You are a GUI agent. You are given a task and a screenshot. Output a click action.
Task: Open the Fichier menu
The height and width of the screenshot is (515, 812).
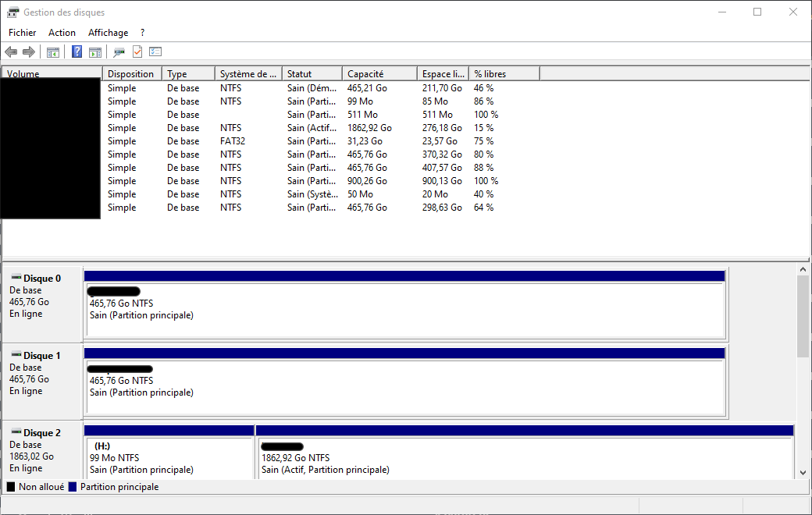[x=22, y=33]
